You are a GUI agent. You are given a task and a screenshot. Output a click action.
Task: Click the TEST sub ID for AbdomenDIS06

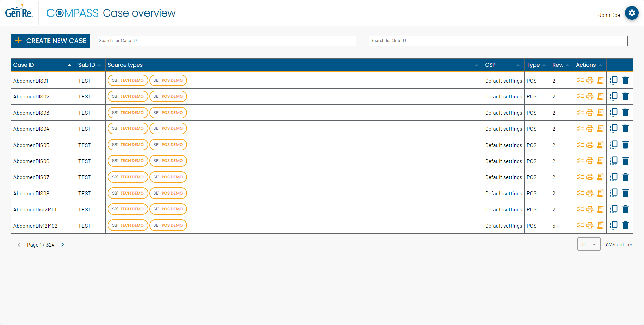click(x=85, y=161)
